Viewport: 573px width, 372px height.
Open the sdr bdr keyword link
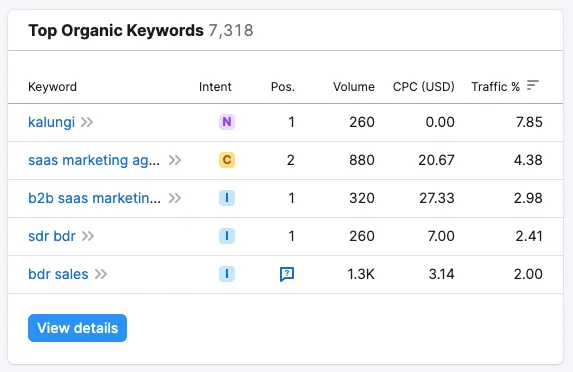click(52, 236)
